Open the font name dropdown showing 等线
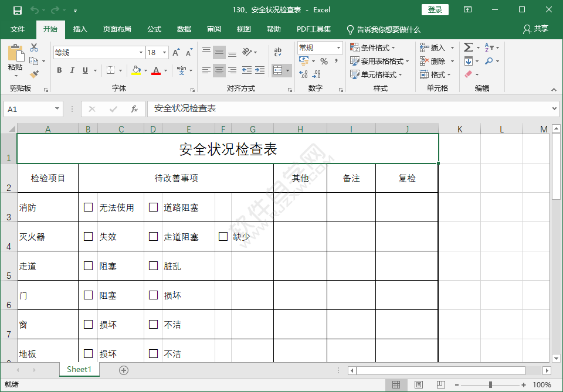This screenshot has width=563, height=392. (x=141, y=52)
